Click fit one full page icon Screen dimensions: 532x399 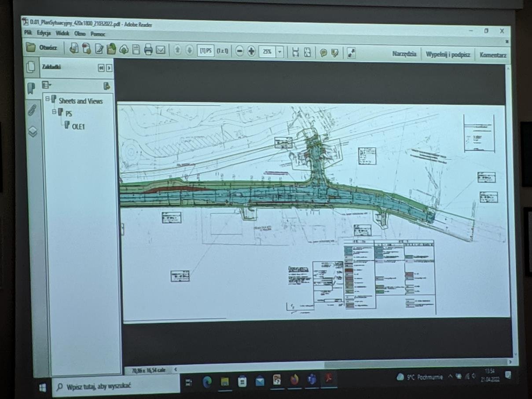(x=307, y=52)
